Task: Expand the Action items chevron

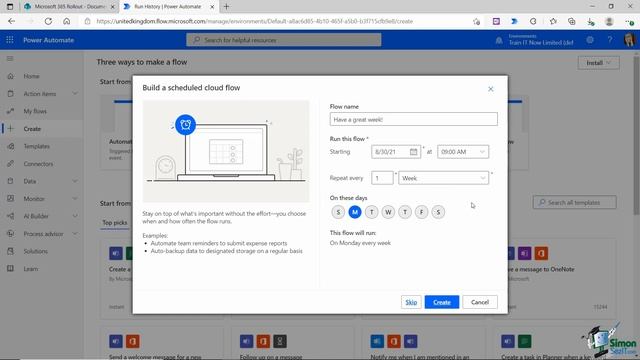Action: pyautogui.click(x=75, y=94)
